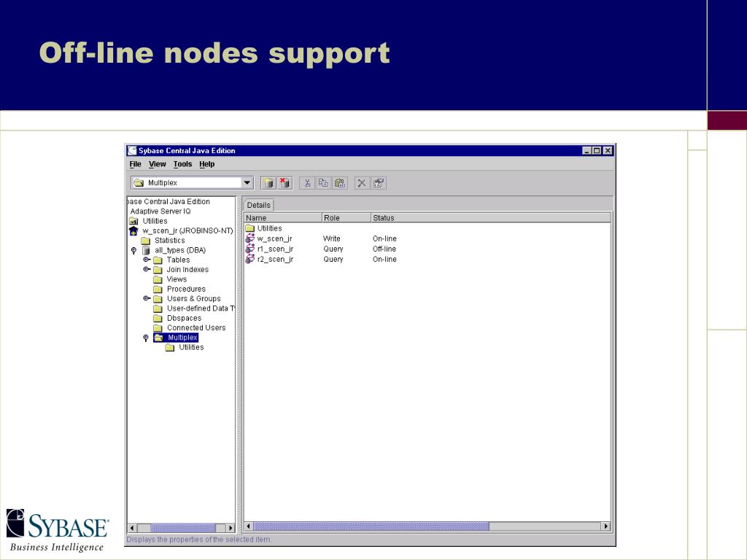Click the server icon beside w_scen_jr (JROBINSO-NT)
Viewport: 747px width, 560px height.
pyautogui.click(x=133, y=231)
